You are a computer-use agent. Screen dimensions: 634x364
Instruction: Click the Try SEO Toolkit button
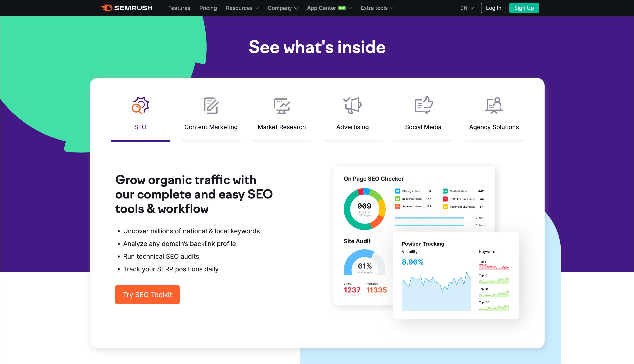pyautogui.click(x=148, y=295)
